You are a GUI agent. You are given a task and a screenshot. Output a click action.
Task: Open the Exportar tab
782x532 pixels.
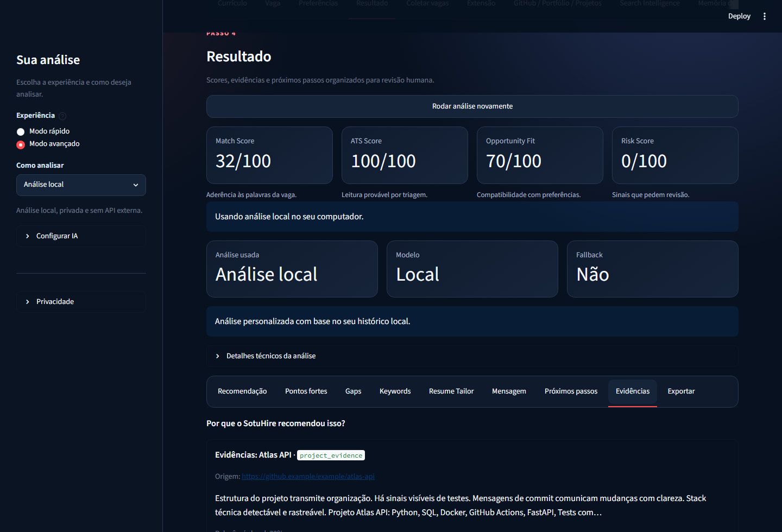[681, 391]
